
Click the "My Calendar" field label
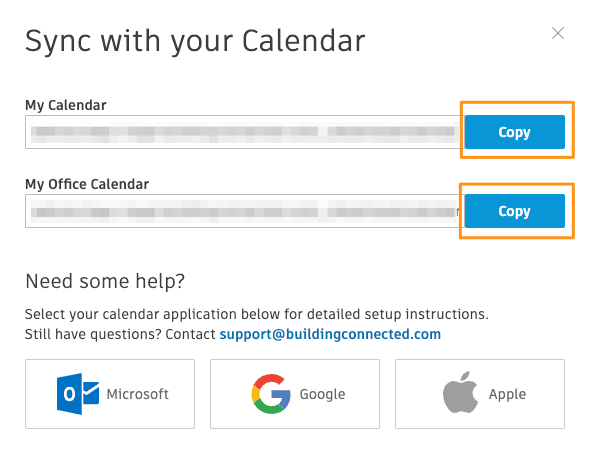tap(66, 105)
